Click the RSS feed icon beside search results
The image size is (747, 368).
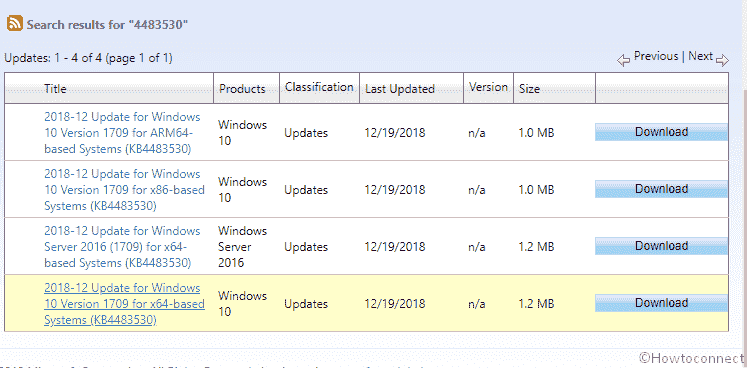(15, 23)
